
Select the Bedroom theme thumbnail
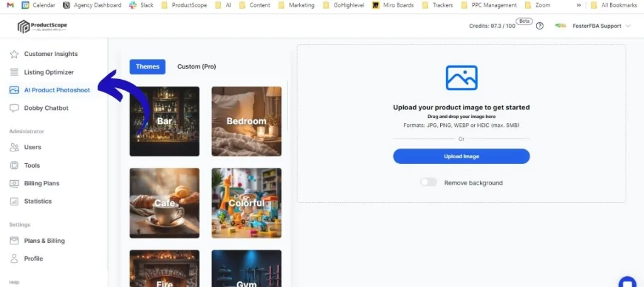click(x=247, y=121)
